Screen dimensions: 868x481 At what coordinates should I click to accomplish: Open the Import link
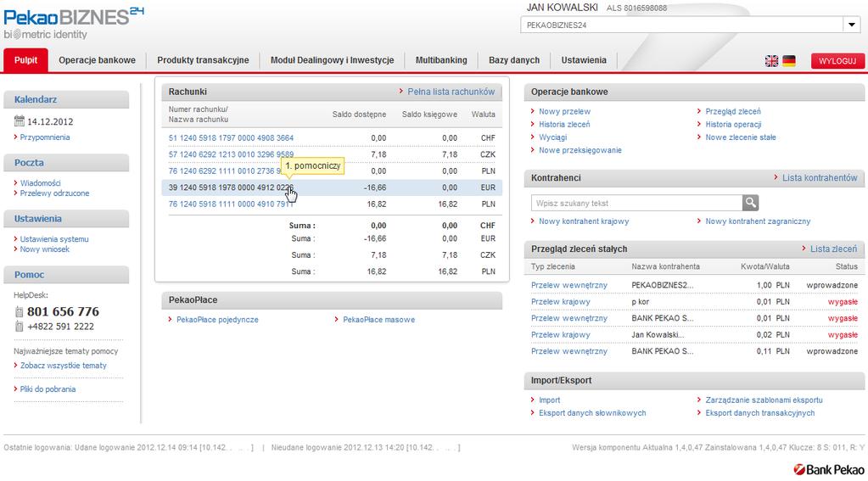pos(549,400)
